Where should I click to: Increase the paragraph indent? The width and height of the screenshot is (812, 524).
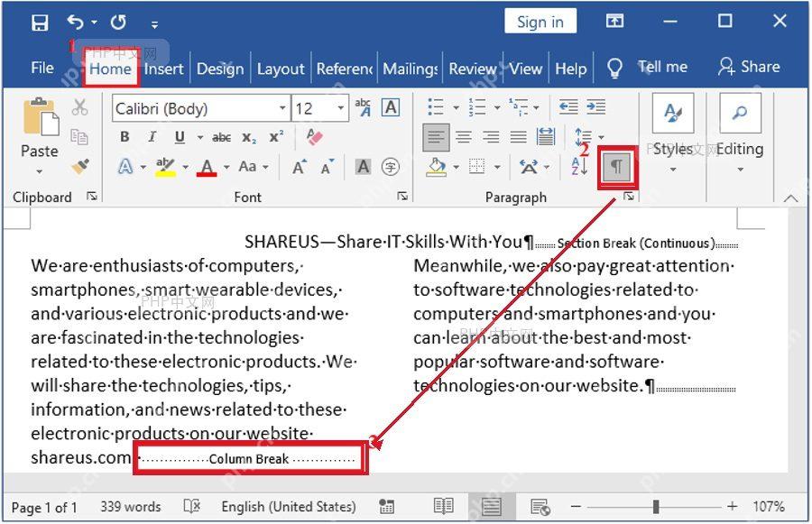click(x=596, y=107)
